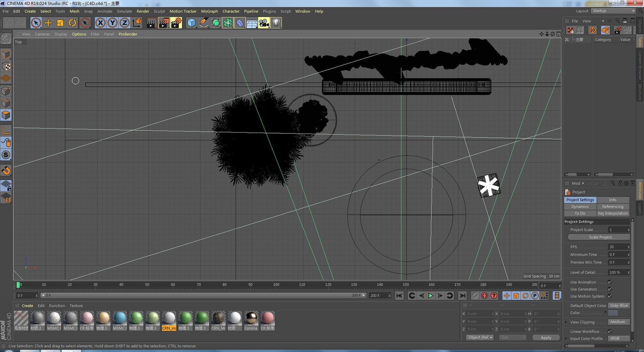Toggle Use Generators checkbox
This screenshot has width=644, height=352.
click(610, 289)
